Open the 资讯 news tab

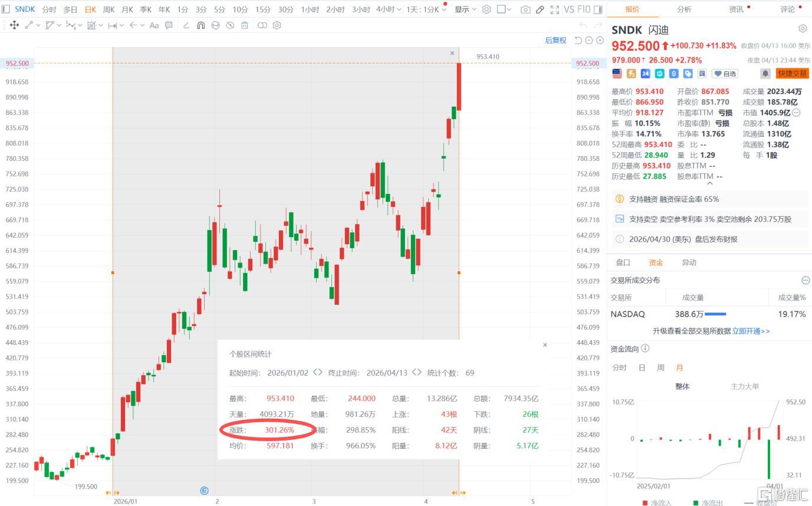click(x=736, y=9)
